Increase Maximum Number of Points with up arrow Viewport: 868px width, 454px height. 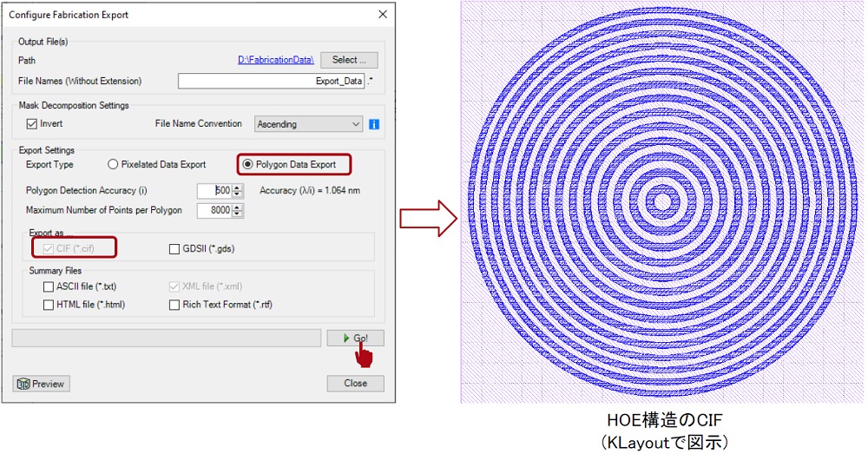pos(238,207)
